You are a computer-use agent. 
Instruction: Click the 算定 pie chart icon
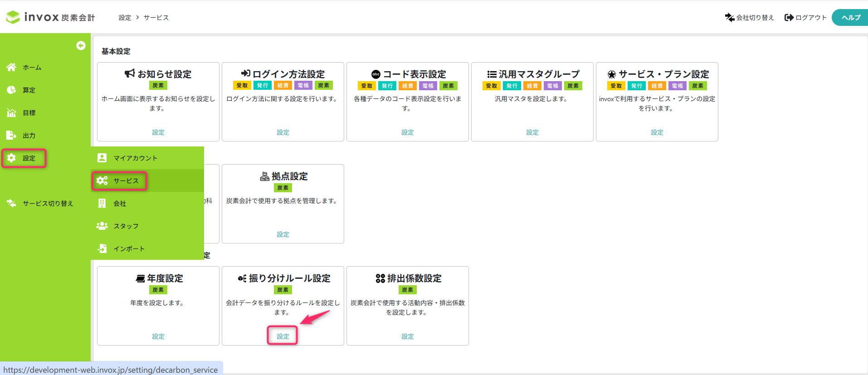(11, 90)
